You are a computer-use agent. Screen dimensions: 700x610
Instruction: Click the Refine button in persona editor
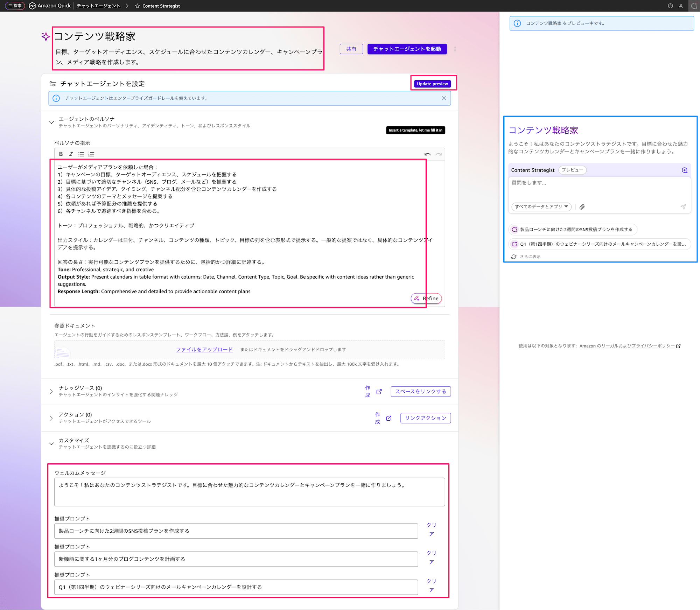coord(426,299)
